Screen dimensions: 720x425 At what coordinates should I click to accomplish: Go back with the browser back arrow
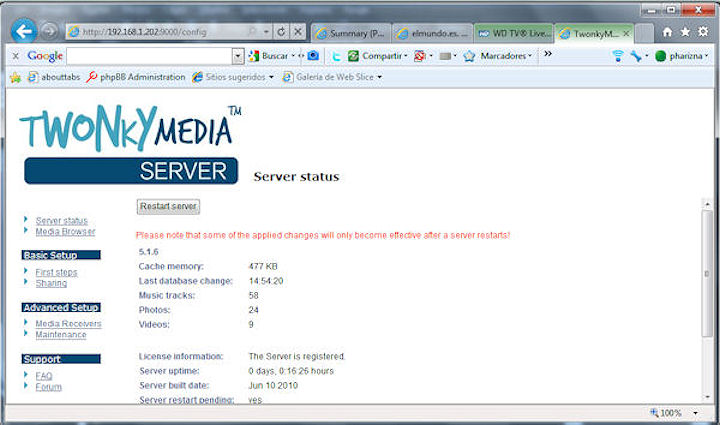coord(23,31)
